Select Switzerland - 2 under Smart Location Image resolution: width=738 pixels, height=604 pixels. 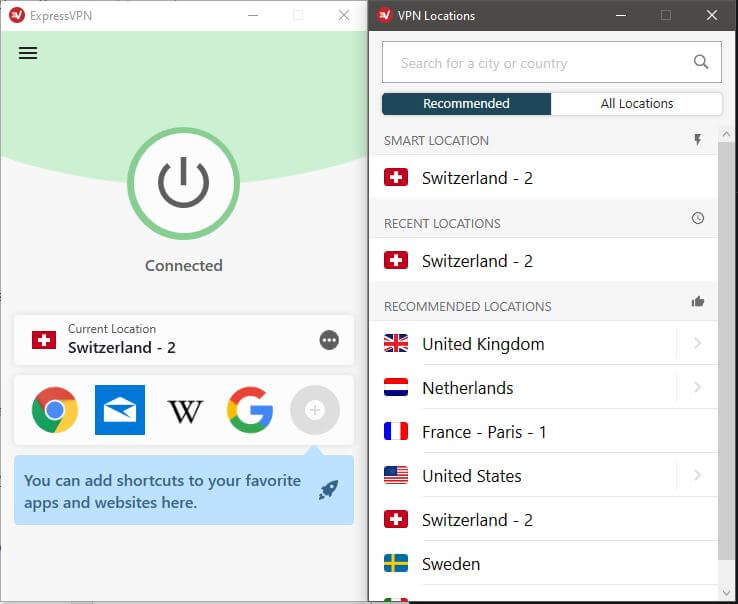pos(544,178)
